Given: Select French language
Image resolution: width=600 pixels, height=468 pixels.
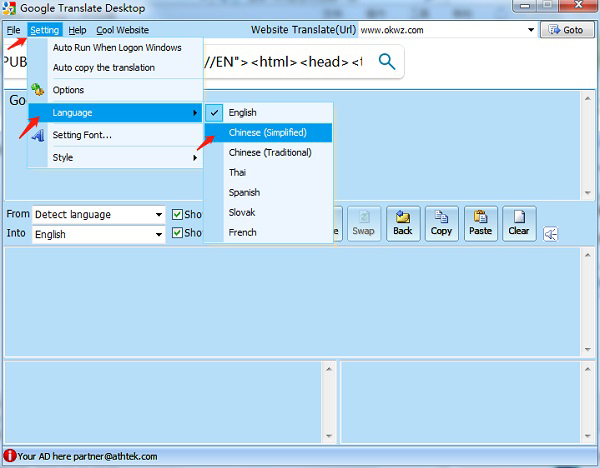Looking at the screenshot, I should pos(268,232).
